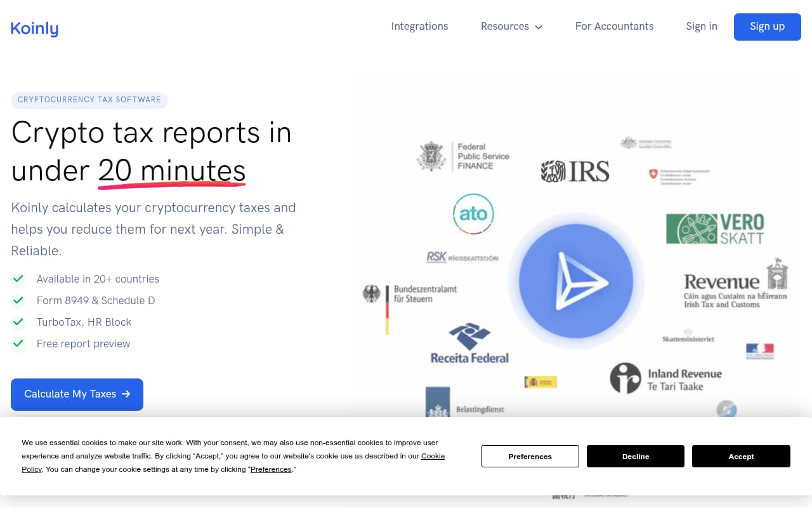Open the Integrations page
Screen dimensions: 812x508
pyautogui.click(x=419, y=26)
